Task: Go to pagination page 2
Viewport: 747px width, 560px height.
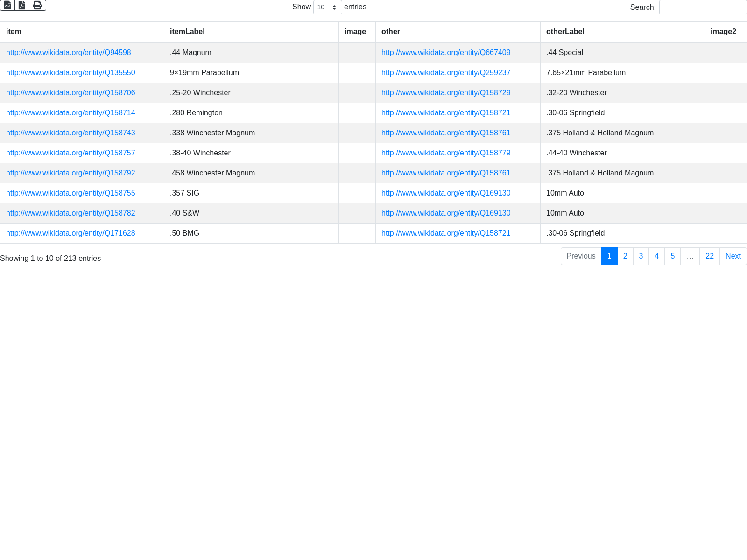Action: pos(625,256)
